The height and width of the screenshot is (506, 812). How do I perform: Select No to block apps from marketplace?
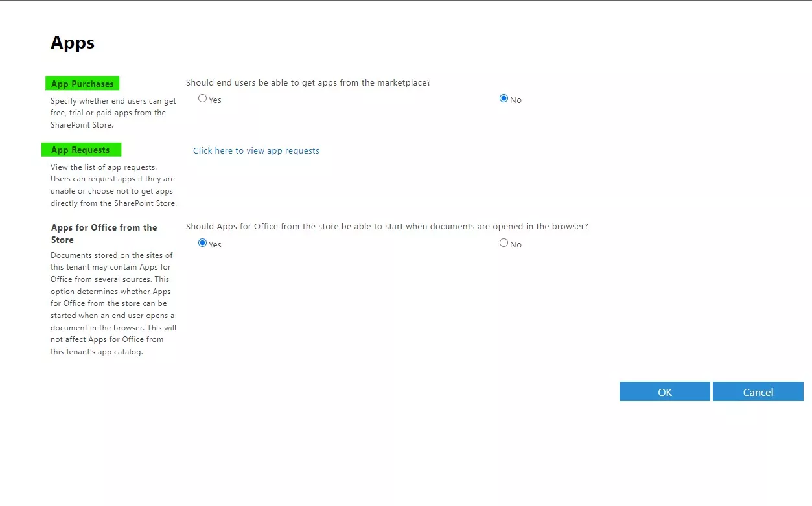pyautogui.click(x=504, y=98)
